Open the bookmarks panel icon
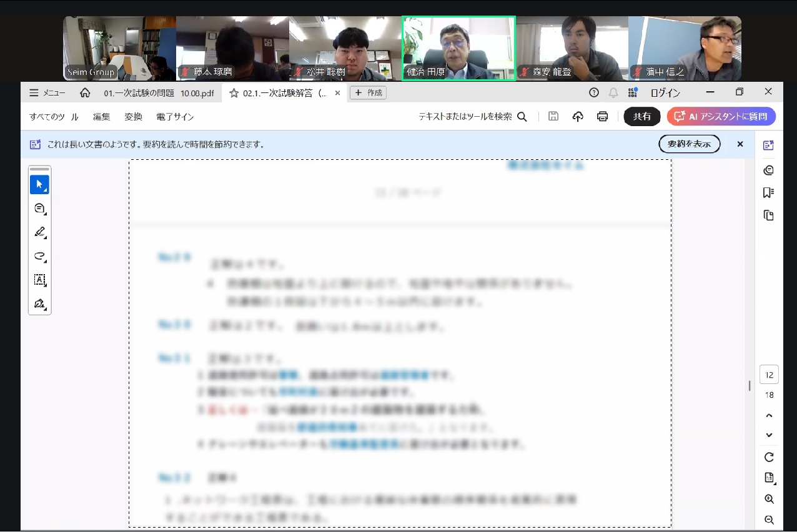Image resolution: width=797 pixels, height=532 pixels. pos(769,192)
